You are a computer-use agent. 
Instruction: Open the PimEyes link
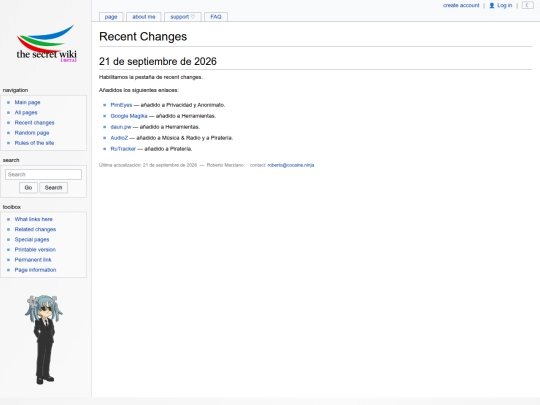[121, 105]
